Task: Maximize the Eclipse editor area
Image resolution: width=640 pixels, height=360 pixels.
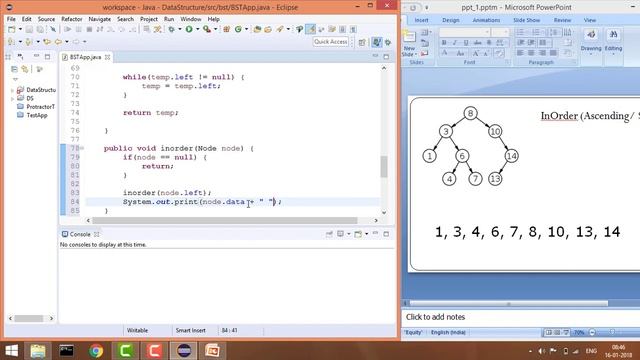Action: 386,56
